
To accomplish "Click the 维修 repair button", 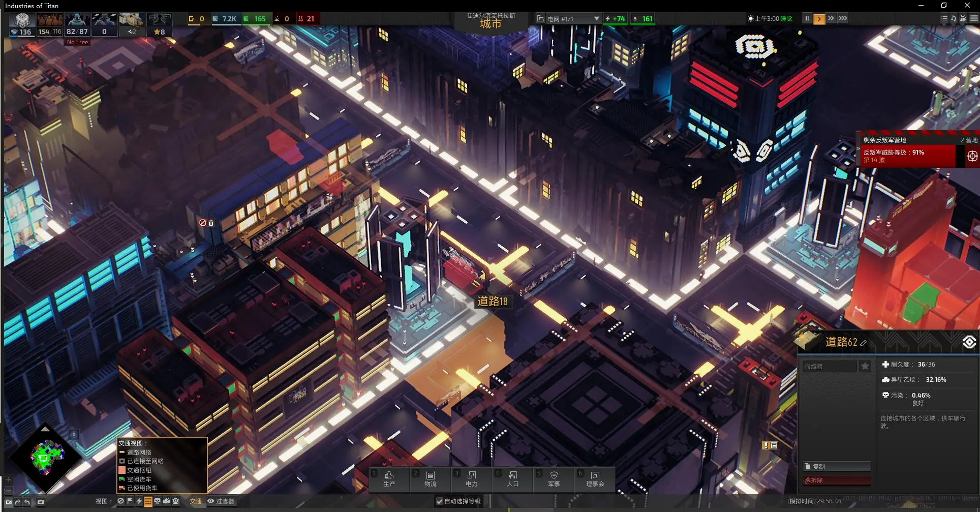I will 830,366.
